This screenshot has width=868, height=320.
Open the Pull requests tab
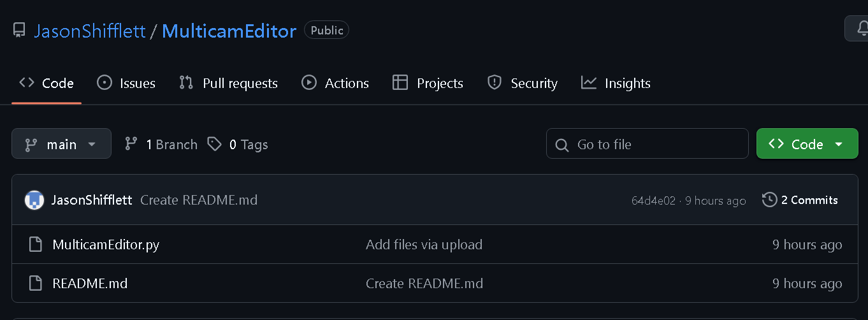pyautogui.click(x=229, y=84)
